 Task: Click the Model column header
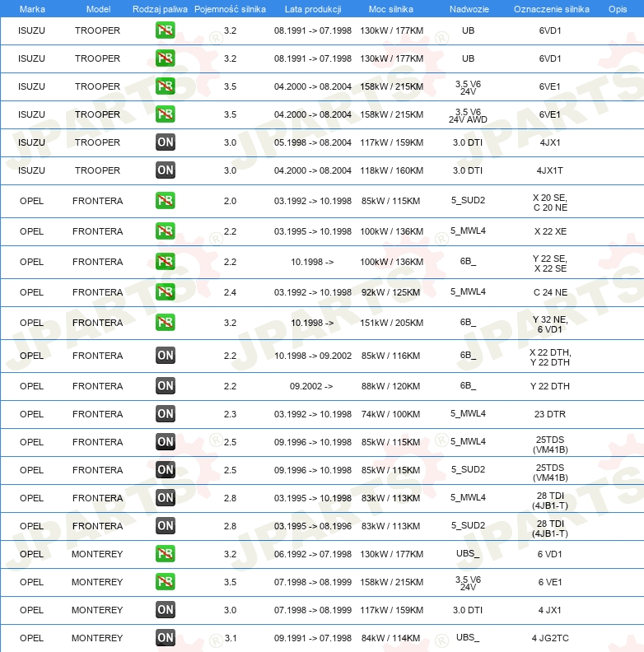(x=98, y=9)
